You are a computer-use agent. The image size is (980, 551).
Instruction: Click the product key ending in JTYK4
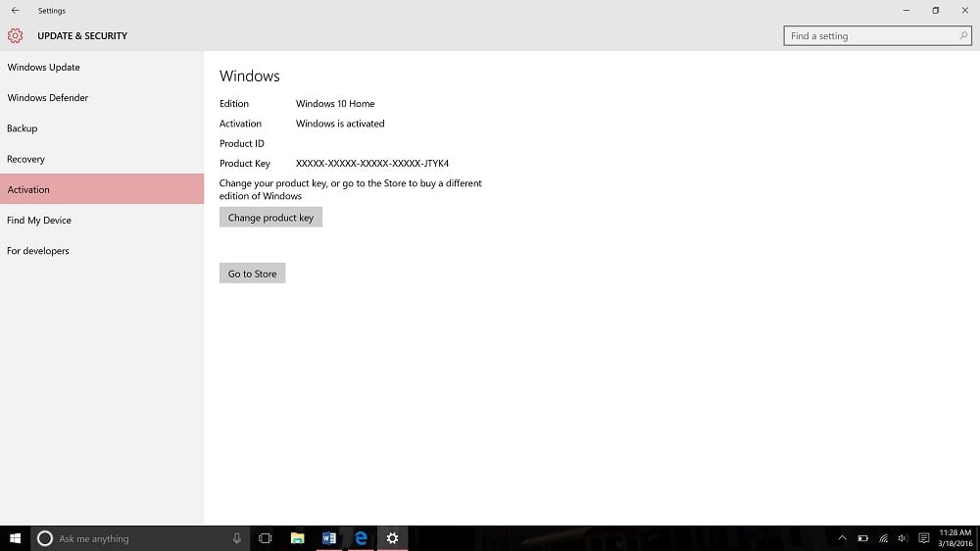pyautogui.click(x=371, y=163)
